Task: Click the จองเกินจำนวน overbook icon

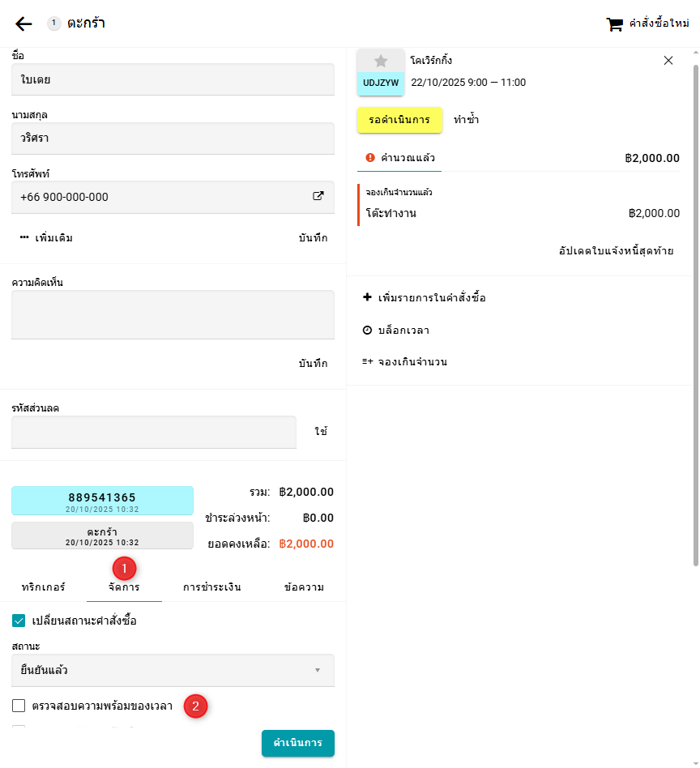Action: (367, 362)
